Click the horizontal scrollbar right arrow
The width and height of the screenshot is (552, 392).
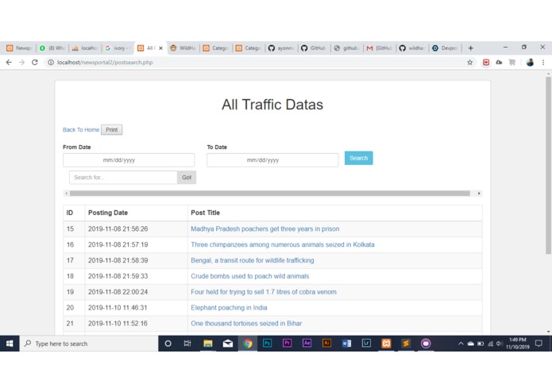(479, 194)
